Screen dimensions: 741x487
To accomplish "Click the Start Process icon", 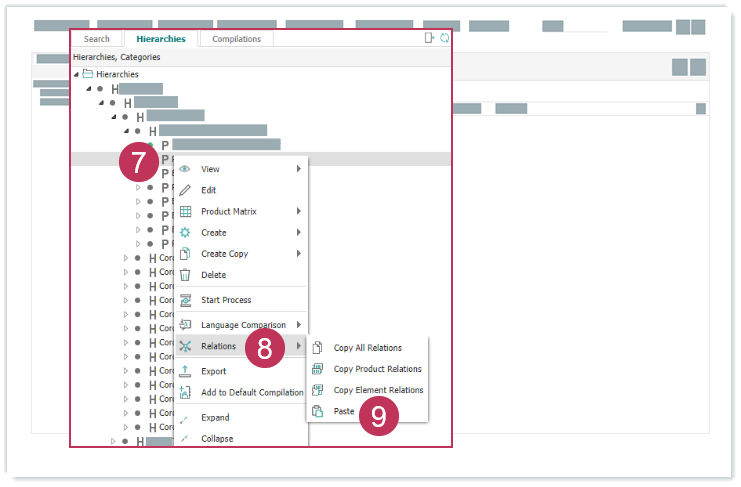I will [x=185, y=300].
